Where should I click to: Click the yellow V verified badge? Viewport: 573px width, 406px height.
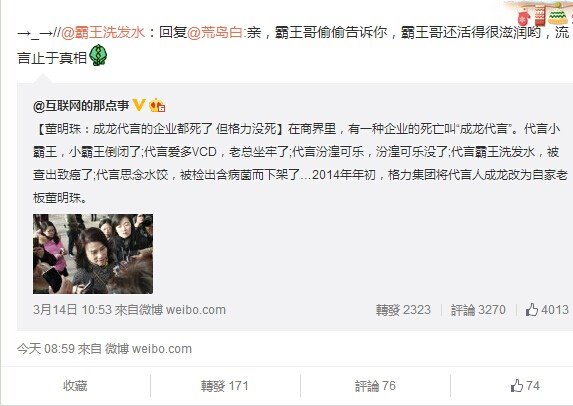(139, 105)
